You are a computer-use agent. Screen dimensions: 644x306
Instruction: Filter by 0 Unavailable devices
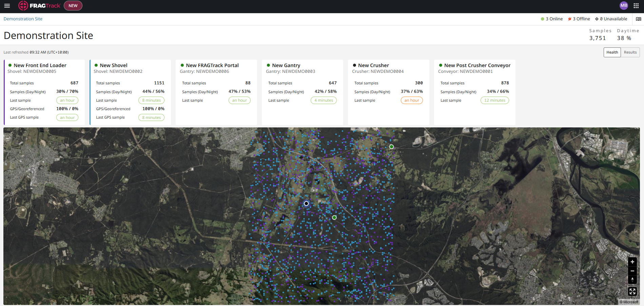pos(611,19)
